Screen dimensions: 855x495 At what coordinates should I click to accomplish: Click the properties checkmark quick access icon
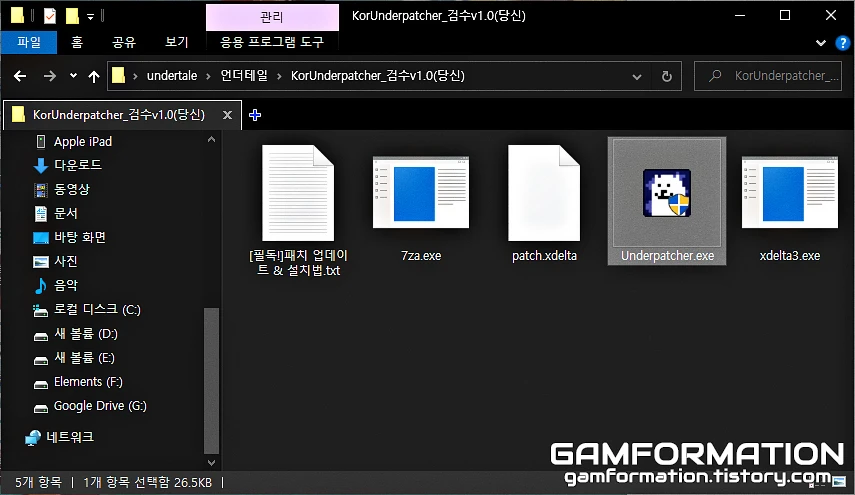[x=50, y=16]
